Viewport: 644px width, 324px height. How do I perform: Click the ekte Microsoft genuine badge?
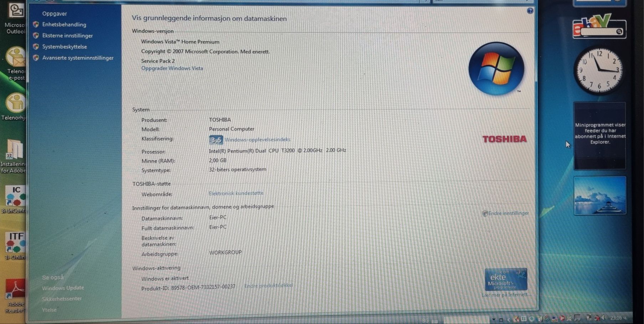point(506,279)
